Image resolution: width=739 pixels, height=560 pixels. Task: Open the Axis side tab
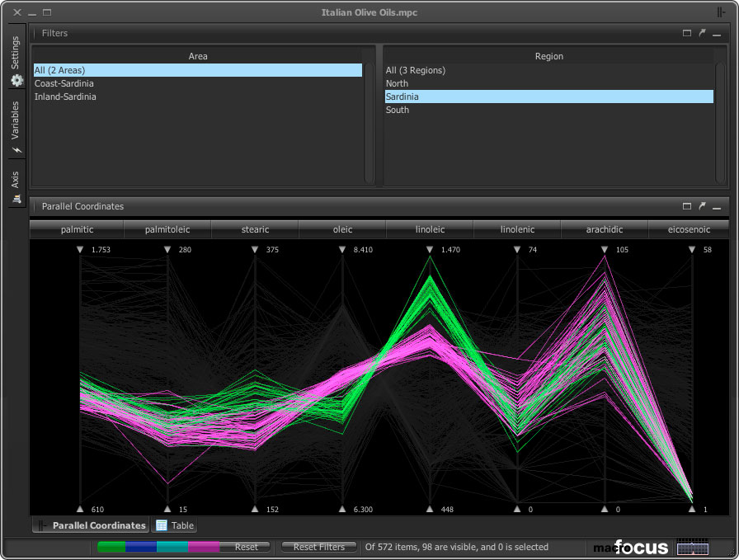(x=16, y=186)
